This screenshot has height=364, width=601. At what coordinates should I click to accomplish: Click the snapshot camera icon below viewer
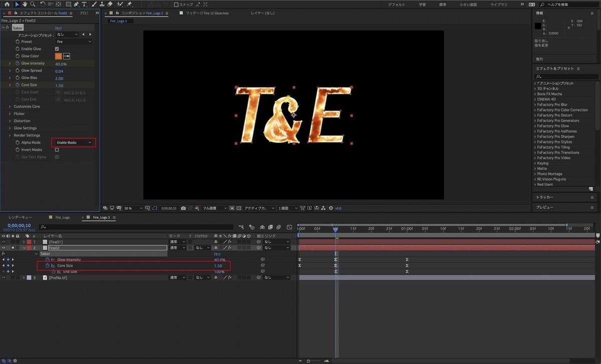point(184,208)
